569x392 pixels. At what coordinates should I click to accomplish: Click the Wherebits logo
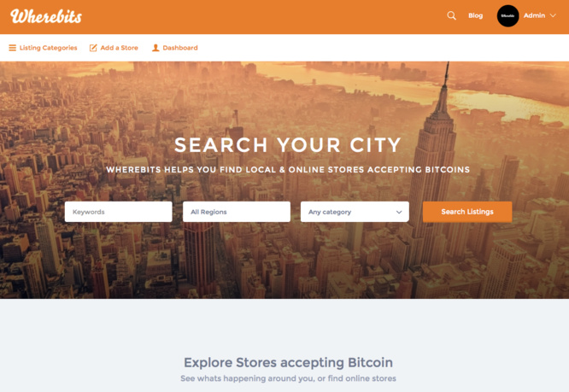coord(46,16)
